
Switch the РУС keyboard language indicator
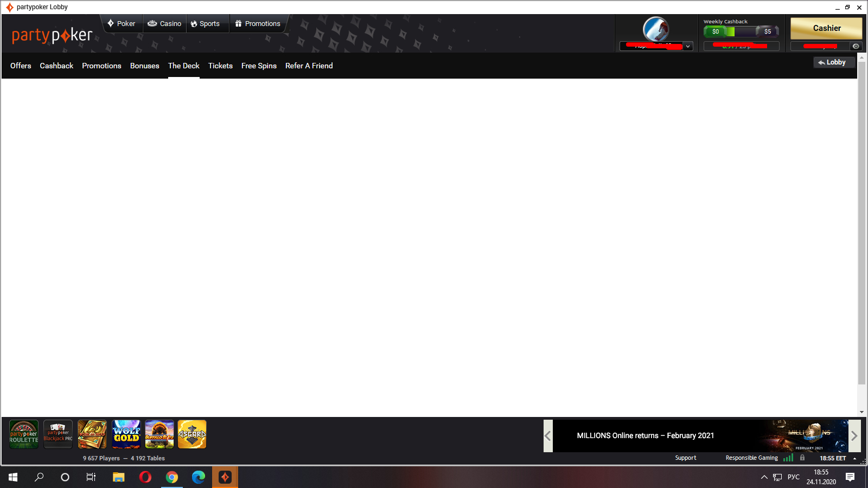point(794,477)
